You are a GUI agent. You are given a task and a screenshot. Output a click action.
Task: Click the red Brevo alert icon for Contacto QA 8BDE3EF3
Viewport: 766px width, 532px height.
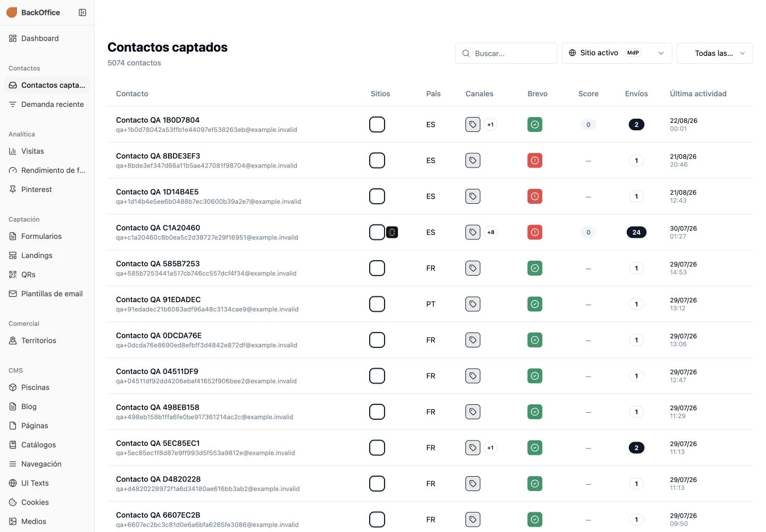(535, 161)
